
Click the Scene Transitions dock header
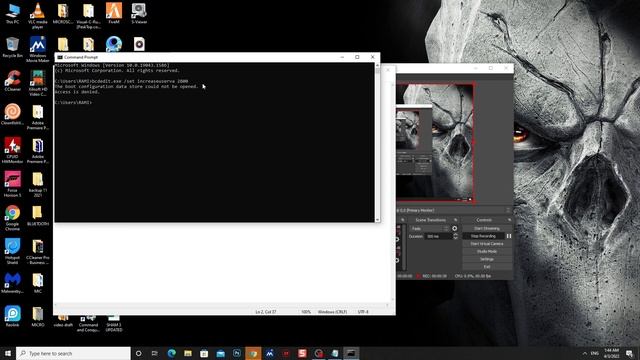point(430,220)
